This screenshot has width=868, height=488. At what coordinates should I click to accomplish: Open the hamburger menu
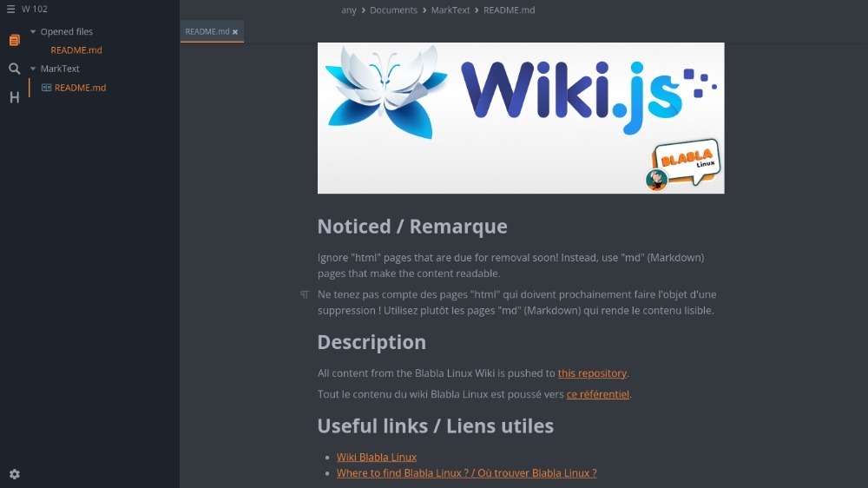coord(10,10)
